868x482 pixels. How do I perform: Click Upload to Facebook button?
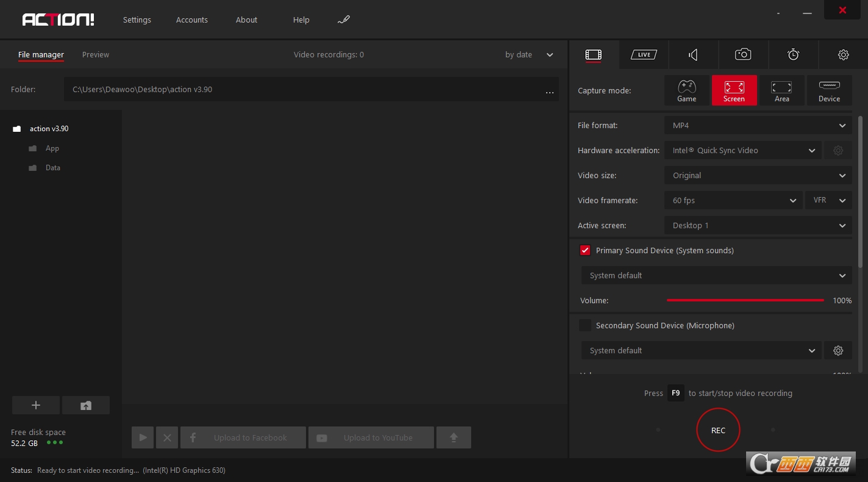click(x=243, y=437)
